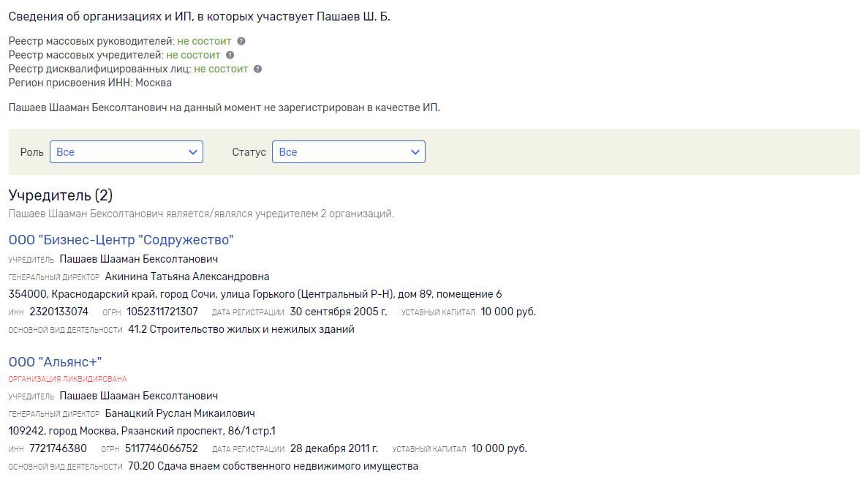Click Банацкий Руслан Микаилович director name
Viewport: 868px width, 485px height.
(180, 413)
